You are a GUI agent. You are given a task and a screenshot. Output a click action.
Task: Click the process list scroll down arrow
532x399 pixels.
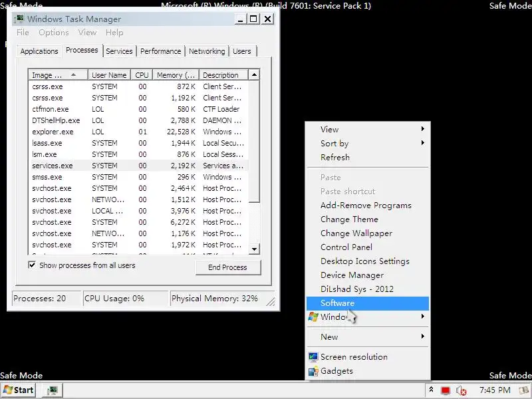point(254,249)
